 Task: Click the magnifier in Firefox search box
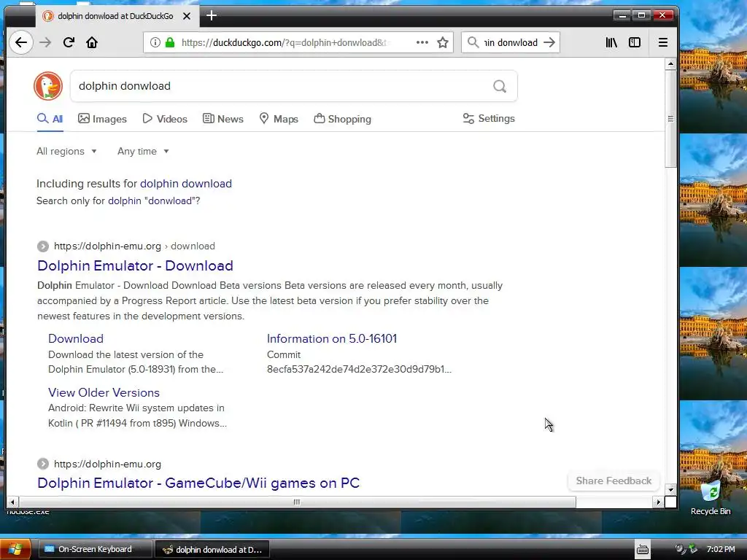click(473, 42)
